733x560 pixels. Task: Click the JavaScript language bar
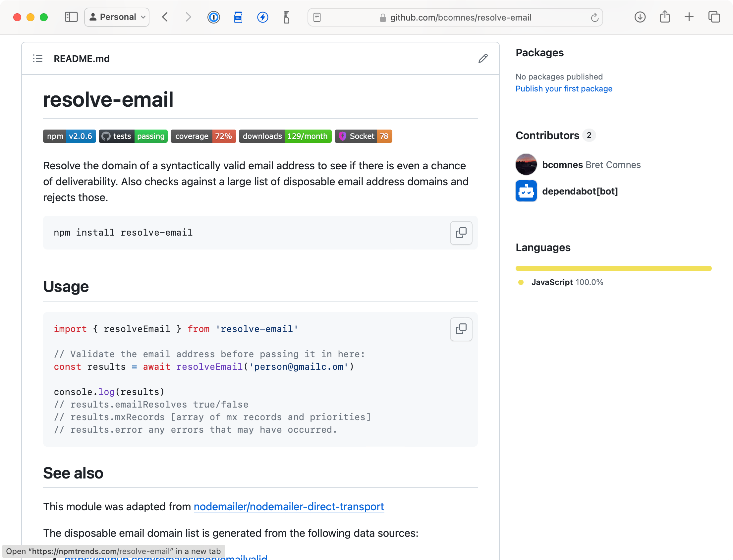coord(613,268)
